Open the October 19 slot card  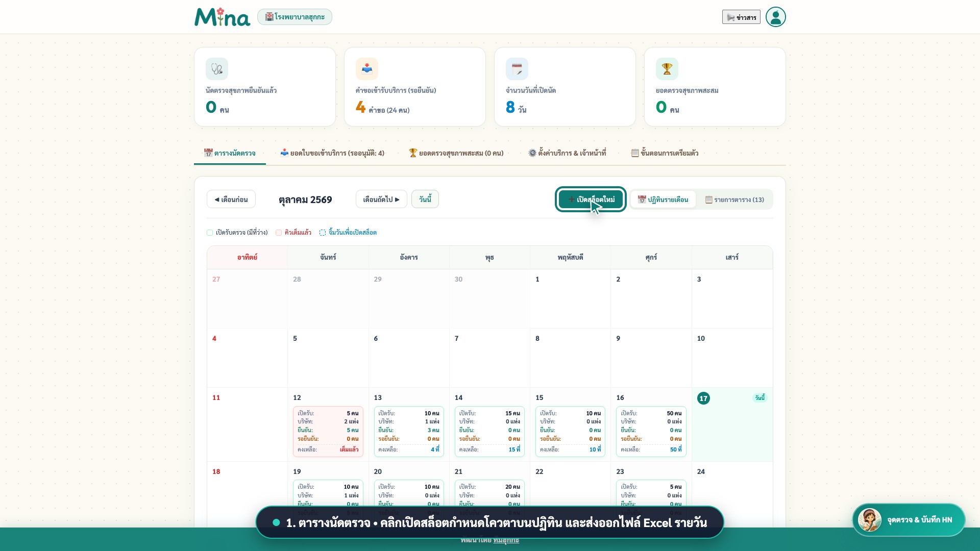coord(328,493)
